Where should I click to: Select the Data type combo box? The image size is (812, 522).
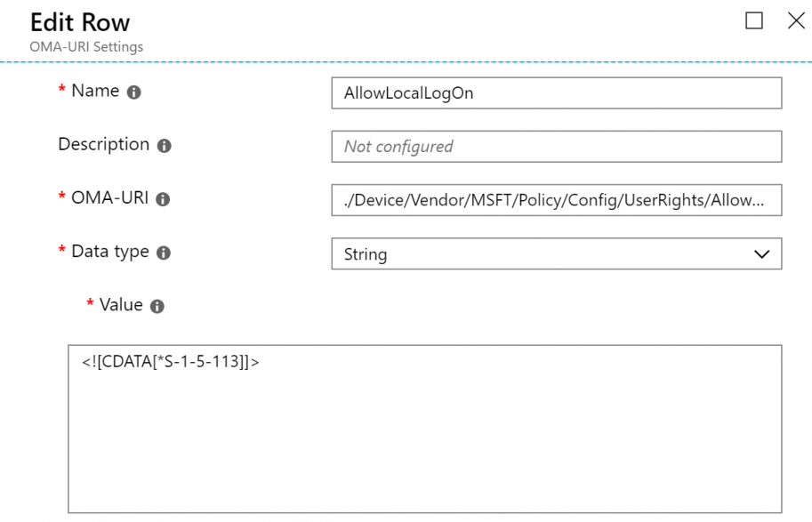coord(556,254)
